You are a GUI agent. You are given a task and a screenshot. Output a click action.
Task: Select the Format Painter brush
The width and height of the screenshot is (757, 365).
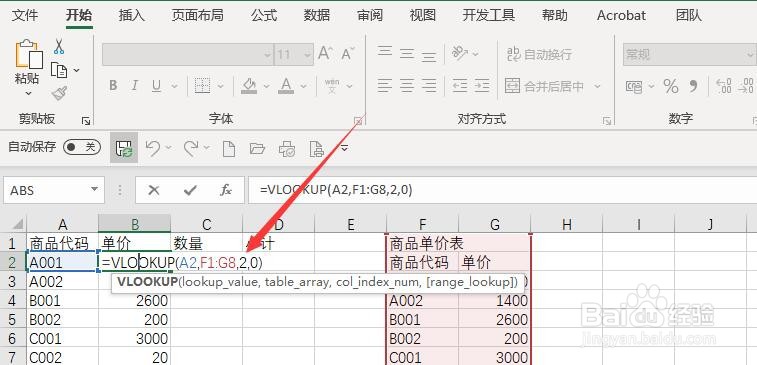coord(59,93)
